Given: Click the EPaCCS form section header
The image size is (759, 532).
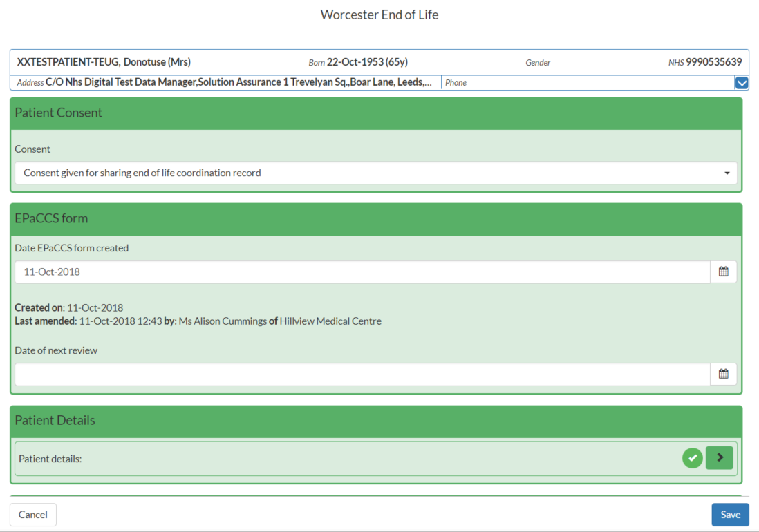Looking at the screenshot, I should click(x=376, y=219).
